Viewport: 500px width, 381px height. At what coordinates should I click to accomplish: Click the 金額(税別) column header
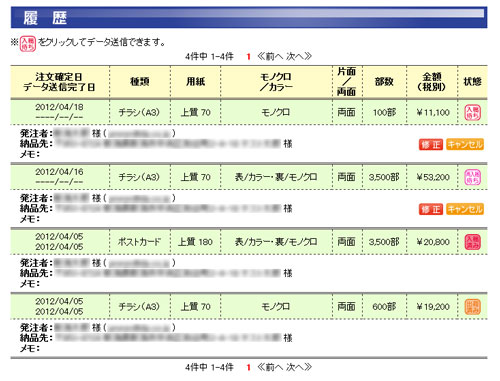[x=432, y=82]
